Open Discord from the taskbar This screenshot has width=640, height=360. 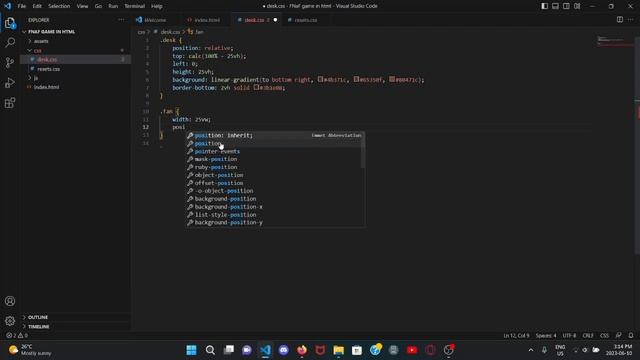click(283, 350)
